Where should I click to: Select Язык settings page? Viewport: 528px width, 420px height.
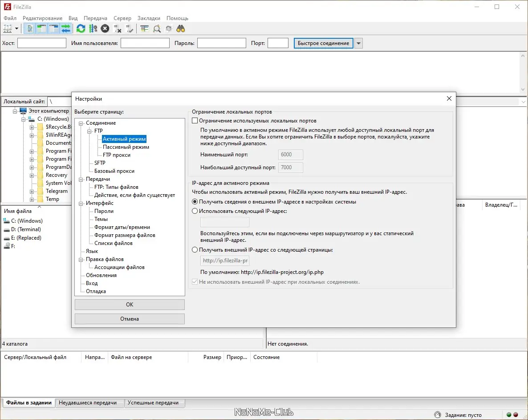click(92, 251)
